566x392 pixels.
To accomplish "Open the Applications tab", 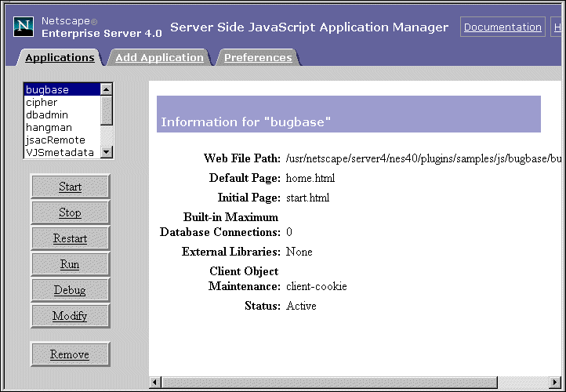I will pos(60,57).
